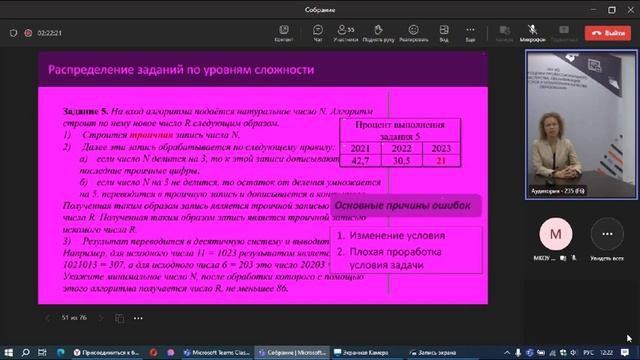Open slide options ellipsis below presentation
Screen dimensions: 640x360
[x=138, y=318]
